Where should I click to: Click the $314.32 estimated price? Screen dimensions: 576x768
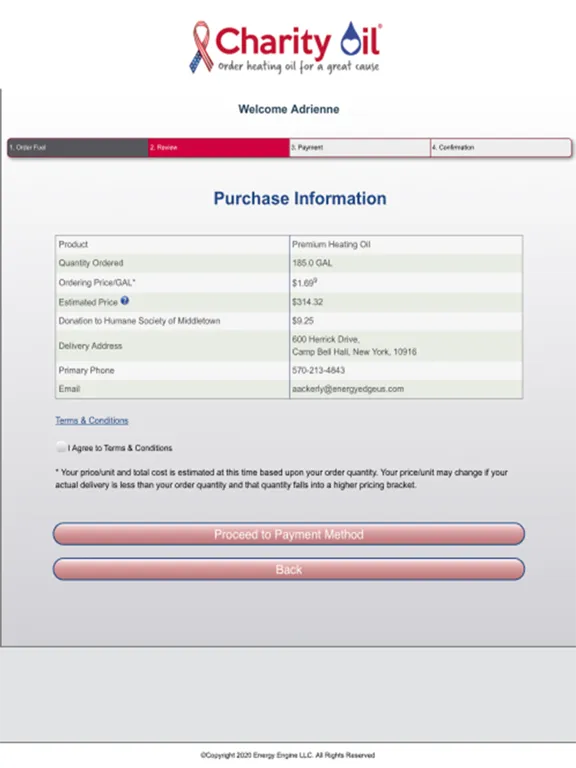pyautogui.click(x=308, y=302)
